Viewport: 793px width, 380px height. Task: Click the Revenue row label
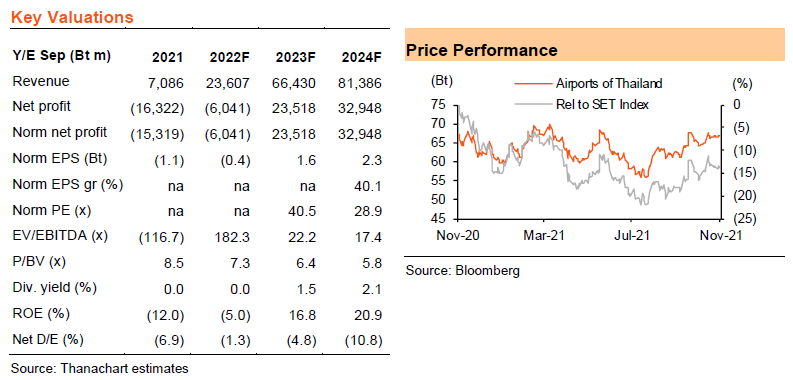coord(41,81)
